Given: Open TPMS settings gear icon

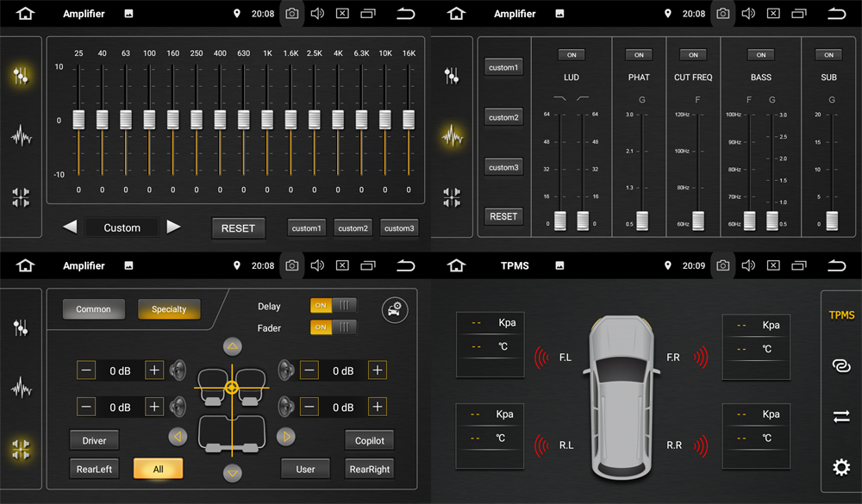Looking at the screenshot, I should click(x=840, y=468).
